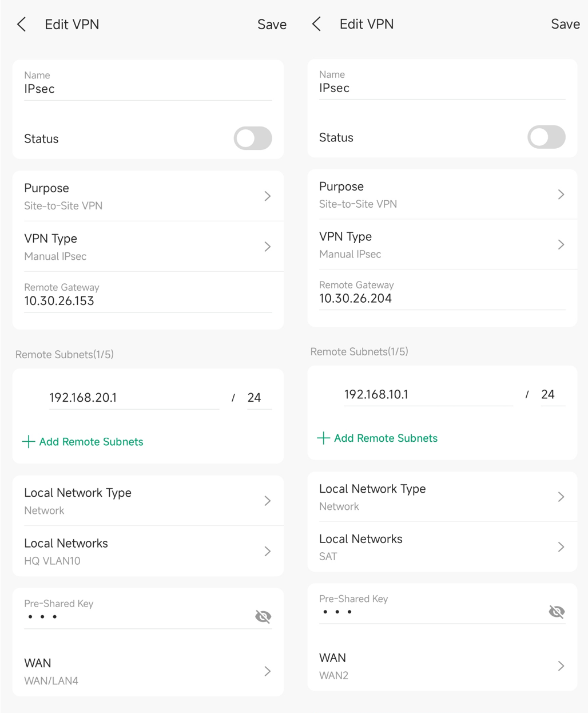588x713 pixels.
Task: Expand the Purpose option on the right panel
Action: 561,194
